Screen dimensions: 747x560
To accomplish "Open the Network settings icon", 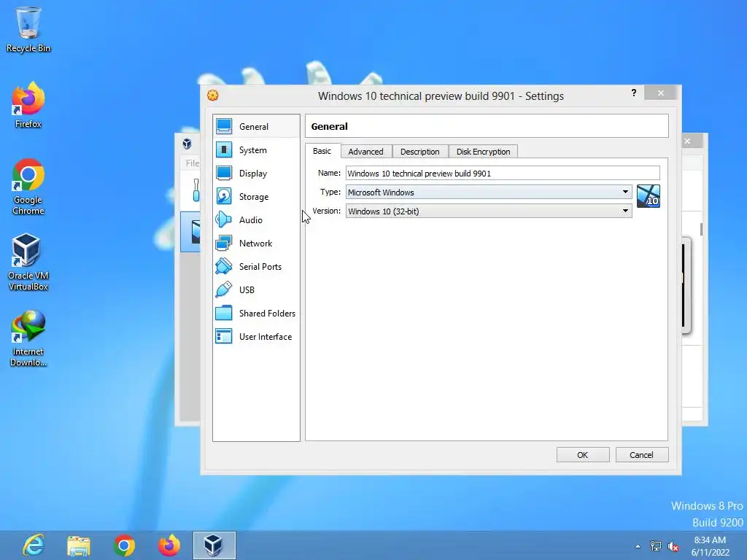I will (224, 244).
